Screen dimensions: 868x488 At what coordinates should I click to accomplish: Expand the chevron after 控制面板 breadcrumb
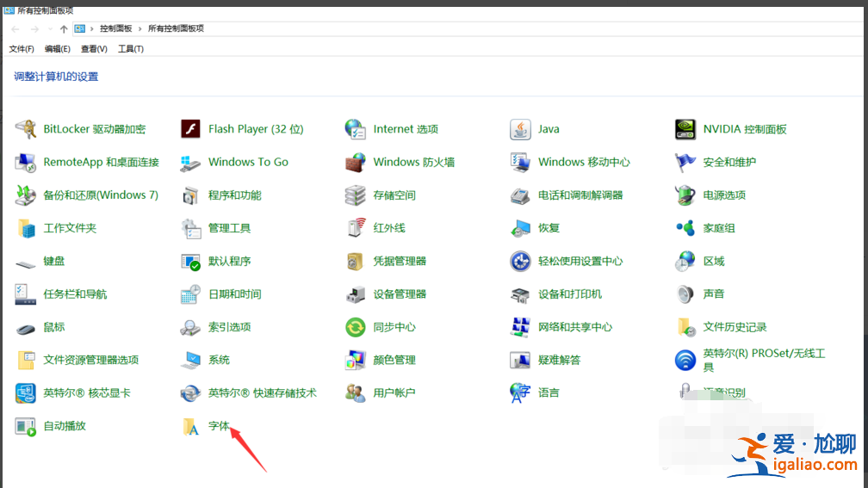pos(139,28)
